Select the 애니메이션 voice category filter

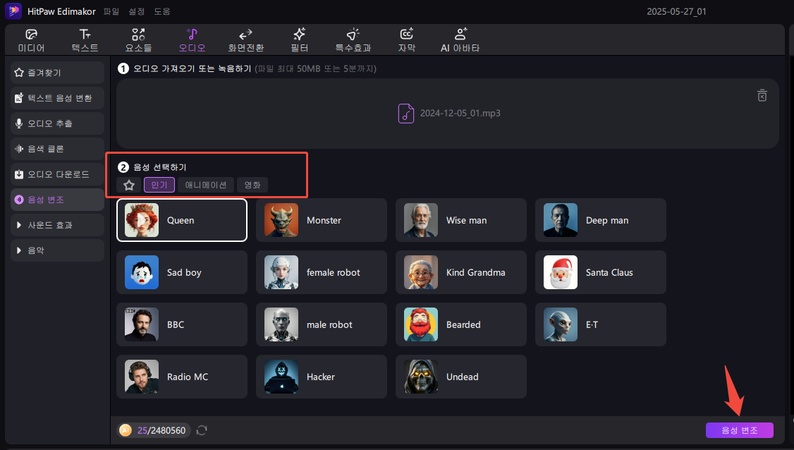click(207, 185)
